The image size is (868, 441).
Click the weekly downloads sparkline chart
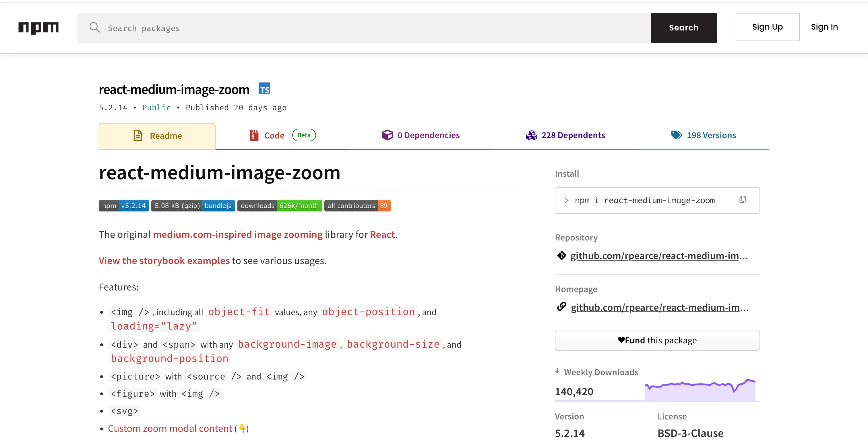pos(700,390)
